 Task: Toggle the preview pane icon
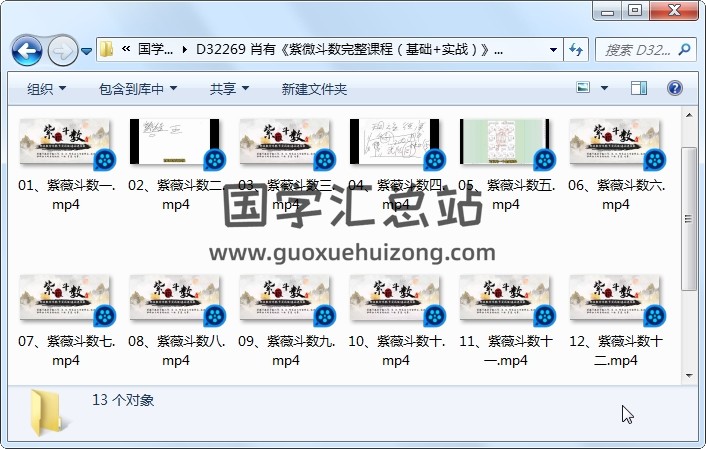[x=639, y=89]
